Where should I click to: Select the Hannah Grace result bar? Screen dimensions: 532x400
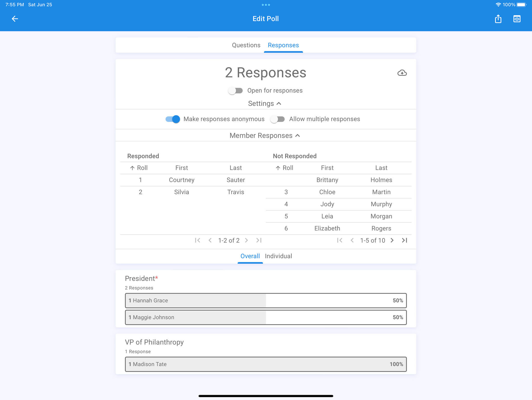(265, 301)
